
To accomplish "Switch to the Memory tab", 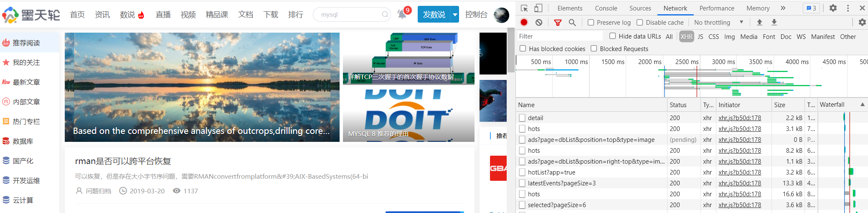I will [x=758, y=8].
